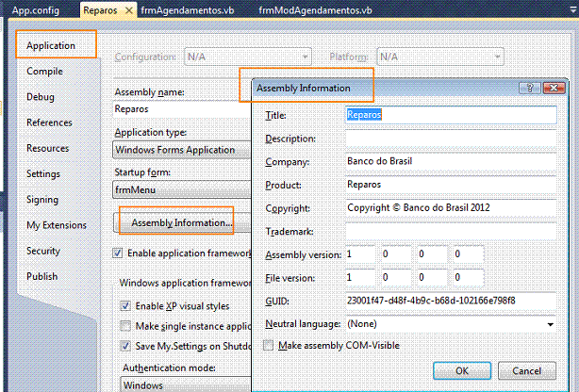This screenshot has height=392, width=579.
Task: Open the Settings page
Action: (42, 173)
